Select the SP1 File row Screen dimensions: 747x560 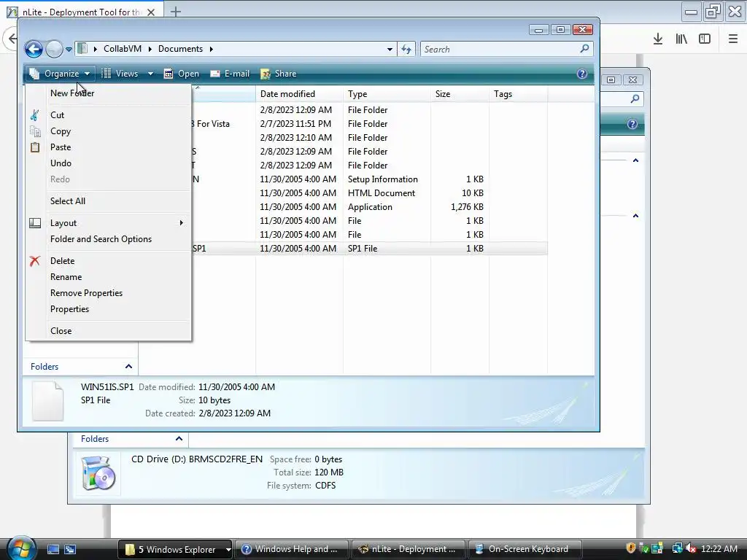pyautogui.click(x=369, y=249)
